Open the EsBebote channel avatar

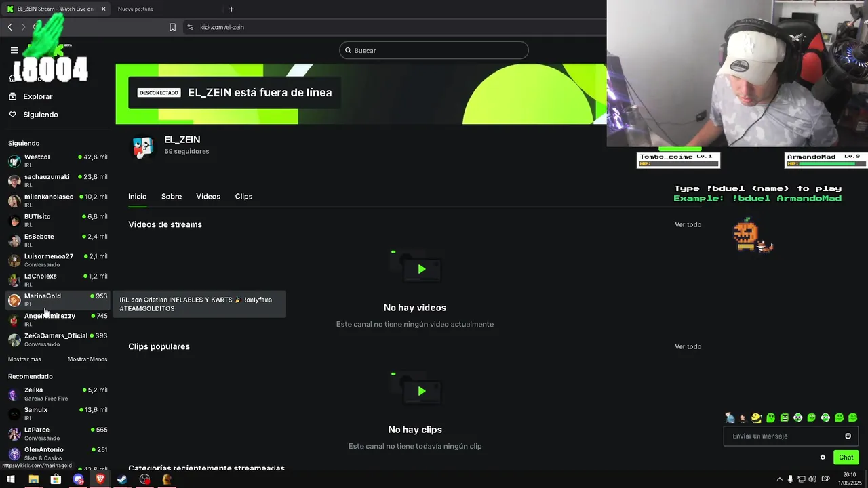click(x=14, y=241)
